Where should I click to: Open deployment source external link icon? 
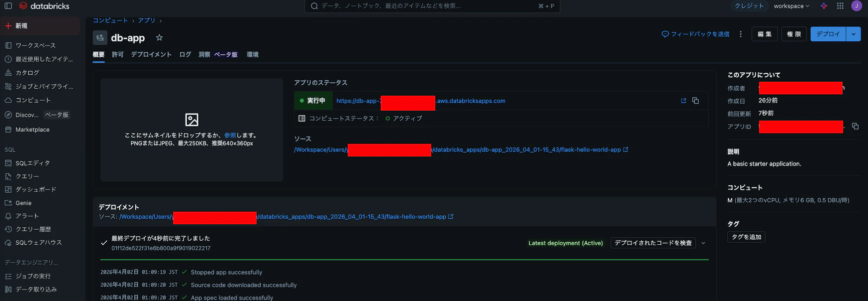(x=451, y=217)
